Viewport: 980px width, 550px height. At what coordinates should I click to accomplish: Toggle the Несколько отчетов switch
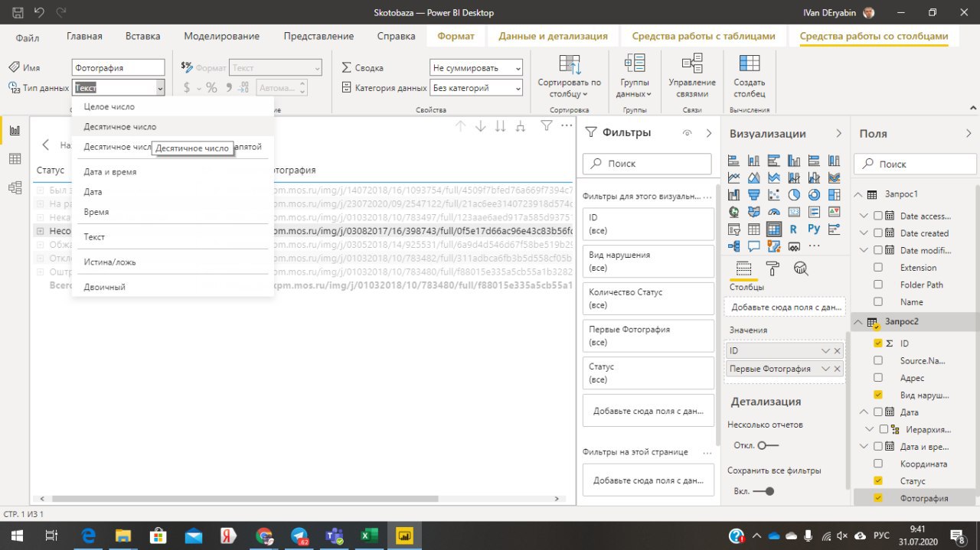[767, 445]
